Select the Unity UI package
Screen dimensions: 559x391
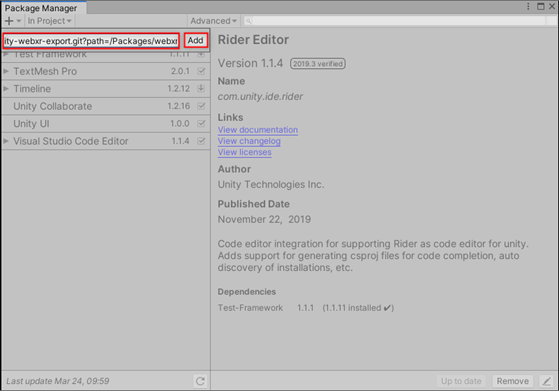click(106, 124)
